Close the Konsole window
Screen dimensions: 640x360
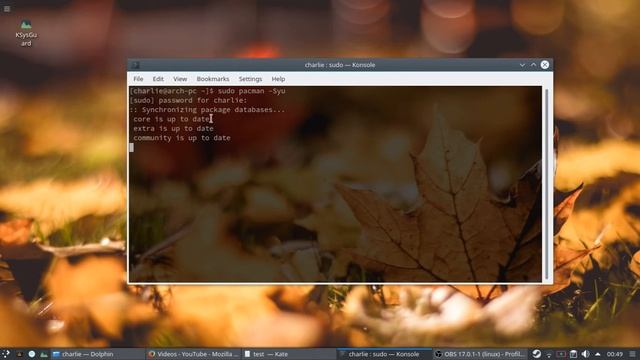(545, 65)
